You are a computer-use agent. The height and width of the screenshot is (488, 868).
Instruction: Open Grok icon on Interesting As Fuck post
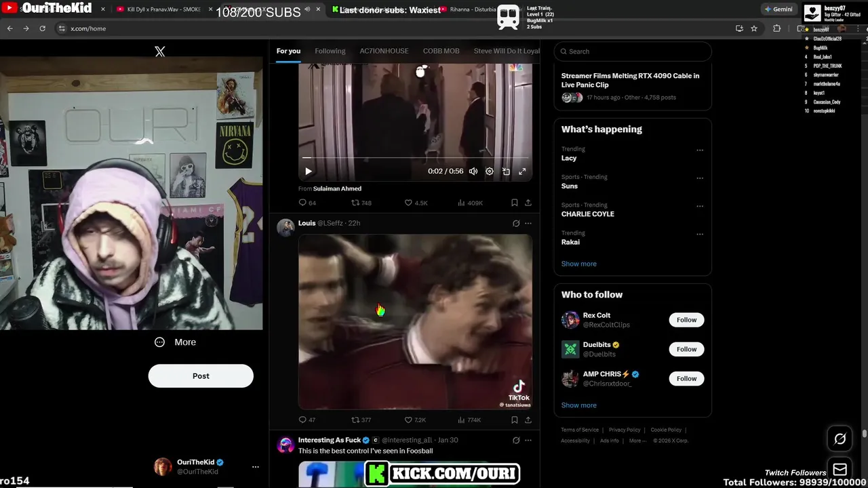(516, 440)
